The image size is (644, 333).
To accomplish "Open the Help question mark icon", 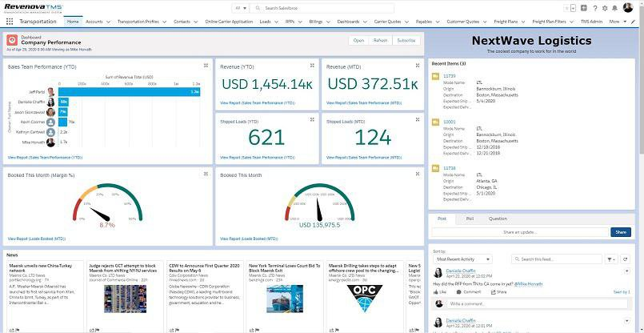I will click(594, 8).
